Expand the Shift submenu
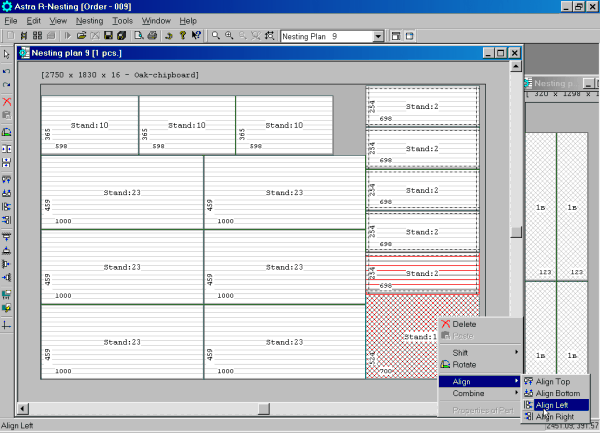The image size is (600, 433). click(480, 352)
